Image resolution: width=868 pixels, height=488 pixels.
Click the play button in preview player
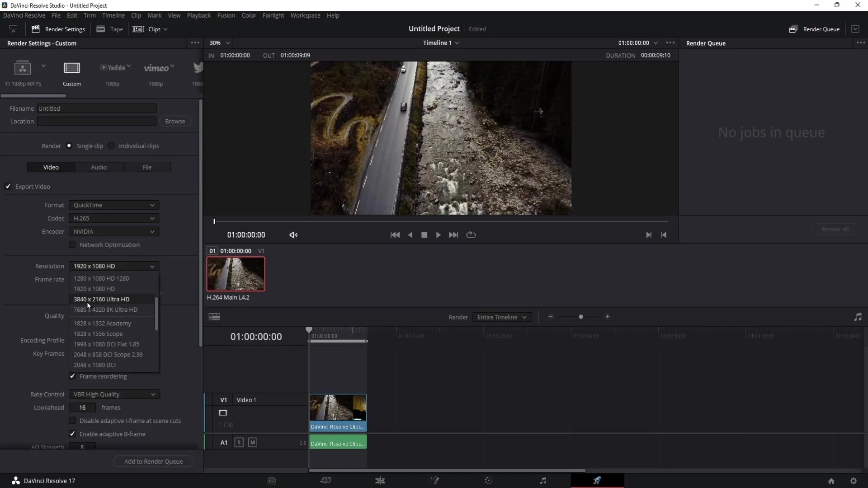coord(439,235)
